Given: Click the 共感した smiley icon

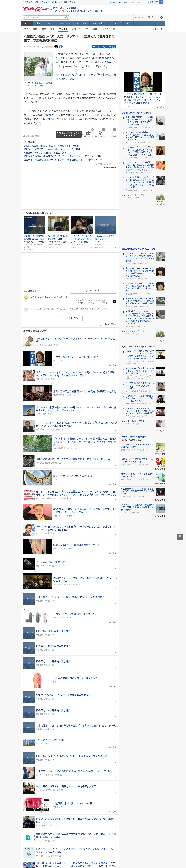Looking at the screenshot, I should coord(77,302).
